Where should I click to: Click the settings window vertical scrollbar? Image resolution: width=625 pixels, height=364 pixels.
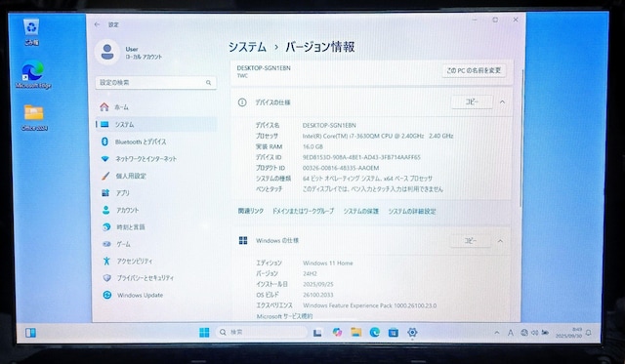tap(521, 138)
